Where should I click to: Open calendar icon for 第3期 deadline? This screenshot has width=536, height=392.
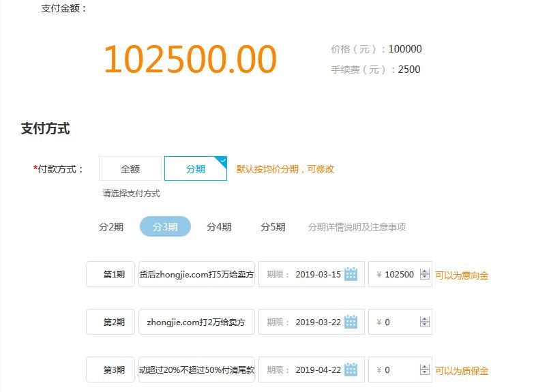click(x=351, y=370)
